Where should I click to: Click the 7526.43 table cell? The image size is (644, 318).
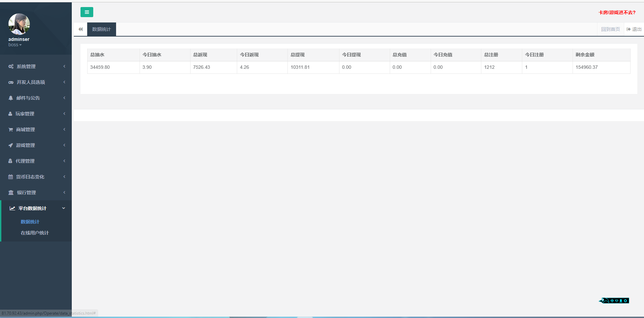[214, 67]
